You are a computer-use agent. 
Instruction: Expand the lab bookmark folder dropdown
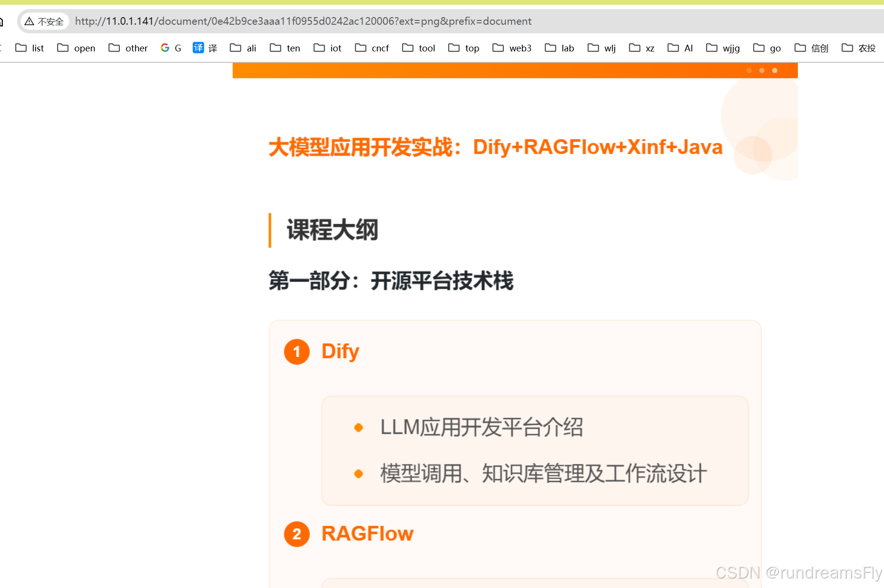[559, 48]
